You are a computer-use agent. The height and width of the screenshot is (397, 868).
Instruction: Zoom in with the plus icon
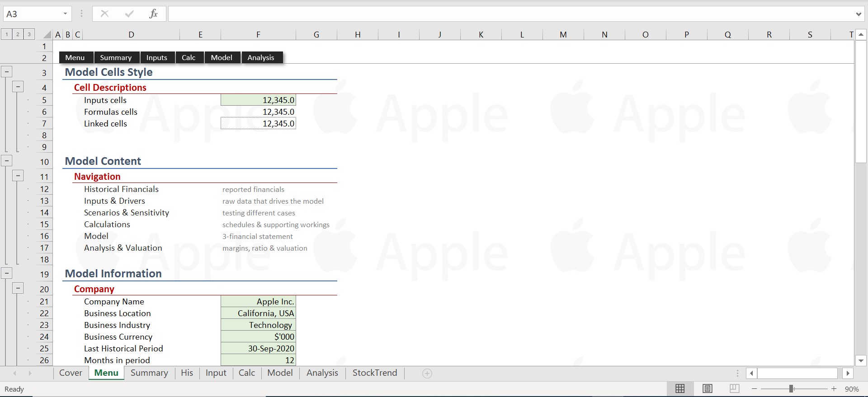click(x=834, y=389)
